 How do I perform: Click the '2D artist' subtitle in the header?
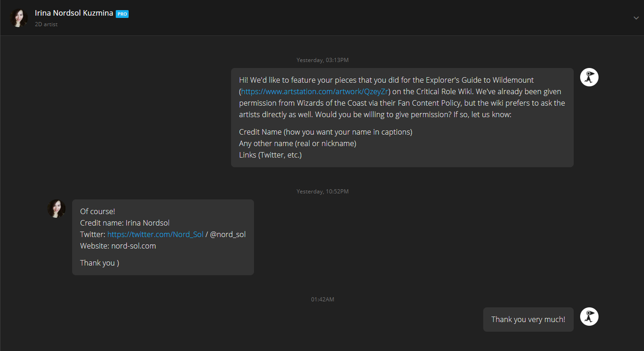click(x=46, y=24)
